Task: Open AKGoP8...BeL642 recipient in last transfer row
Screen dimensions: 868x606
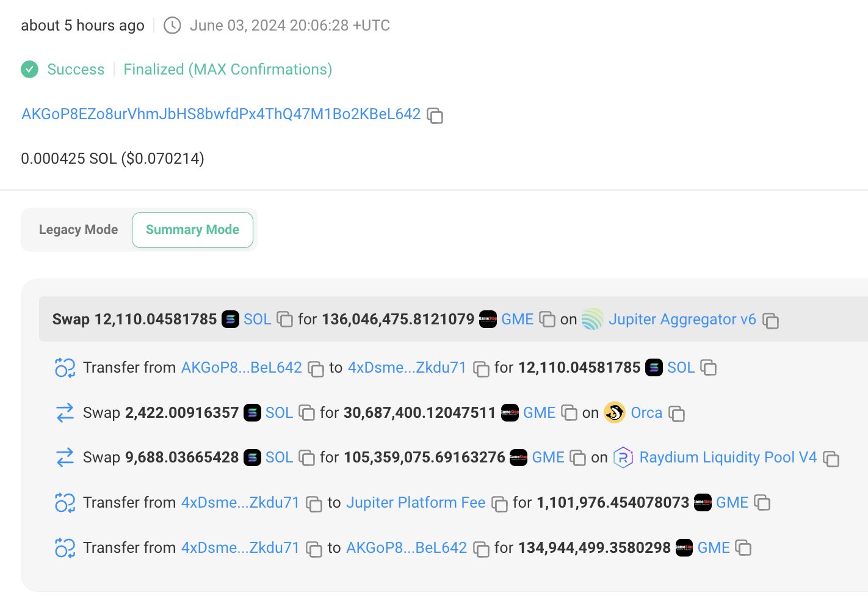Action: click(x=407, y=548)
